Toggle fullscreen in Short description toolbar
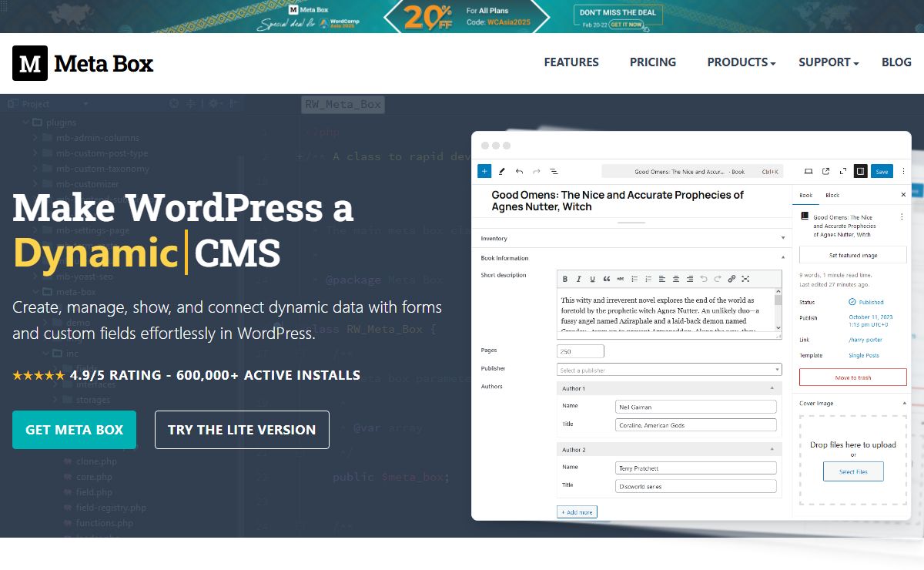The height and width of the screenshot is (570, 924). point(745,279)
